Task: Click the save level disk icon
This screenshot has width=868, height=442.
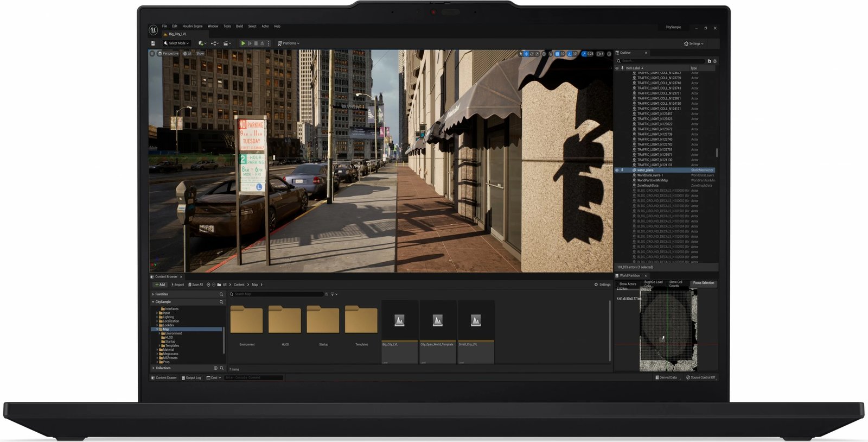Action: 153,43
